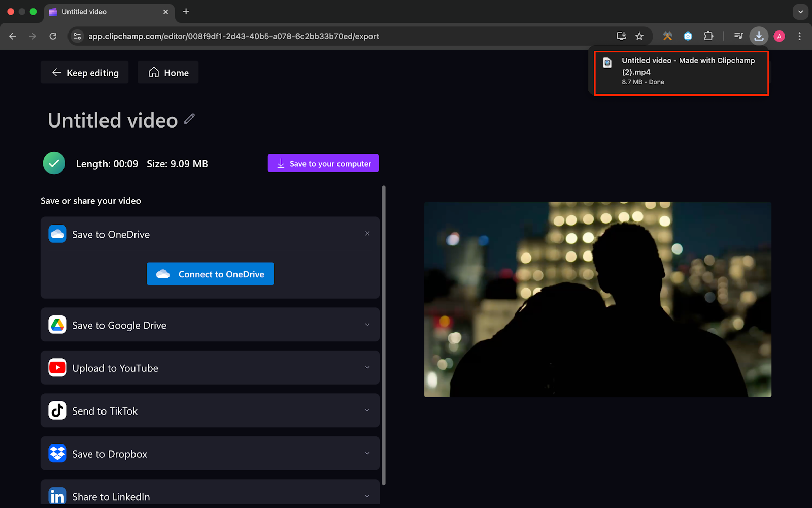Image resolution: width=812 pixels, height=508 pixels.
Task: Expand the Save to Dropbox chevron
Action: click(x=367, y=453)
